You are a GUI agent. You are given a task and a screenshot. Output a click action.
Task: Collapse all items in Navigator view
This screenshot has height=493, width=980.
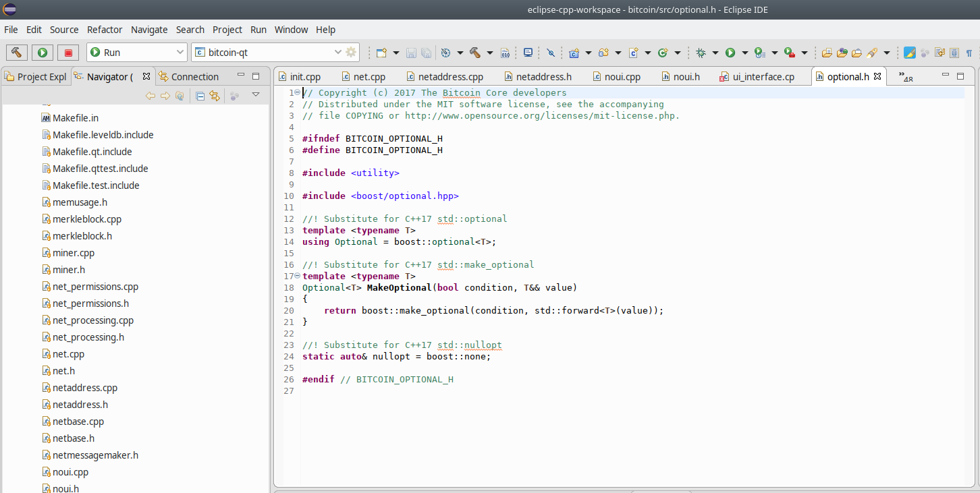click(200, 96)
